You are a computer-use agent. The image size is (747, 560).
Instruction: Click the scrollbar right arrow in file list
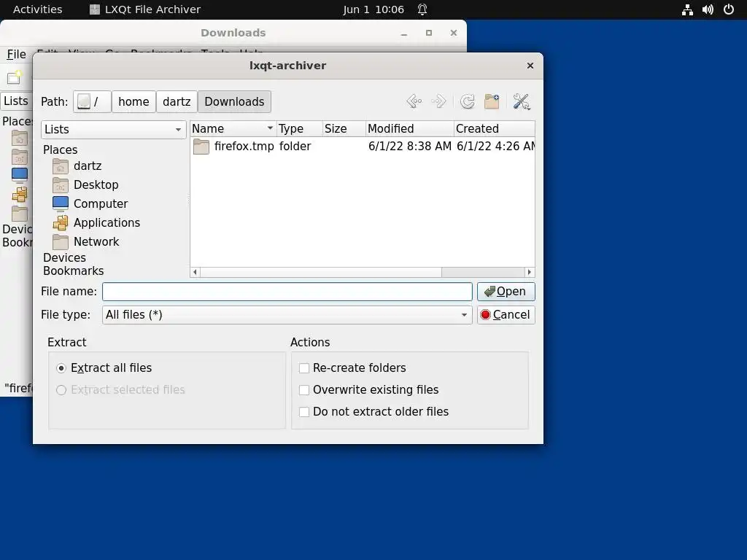coord(530,273)
